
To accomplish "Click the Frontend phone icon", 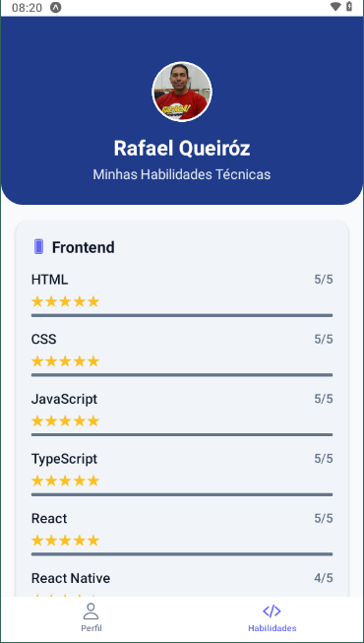I will pyautogui.click(x=39, y=247).
